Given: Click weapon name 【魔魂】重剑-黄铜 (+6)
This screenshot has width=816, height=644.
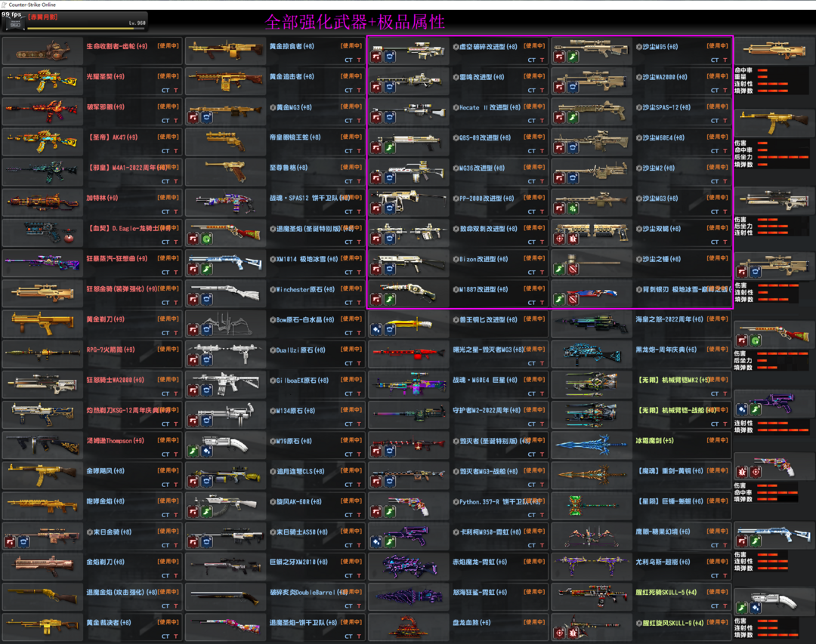Looking at the screenshot, I should point(670,471).
